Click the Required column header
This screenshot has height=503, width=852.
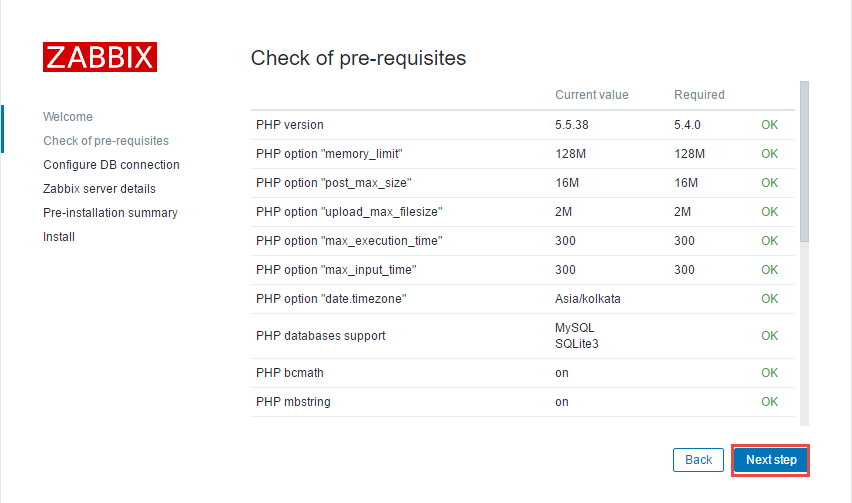coord(699,95)
